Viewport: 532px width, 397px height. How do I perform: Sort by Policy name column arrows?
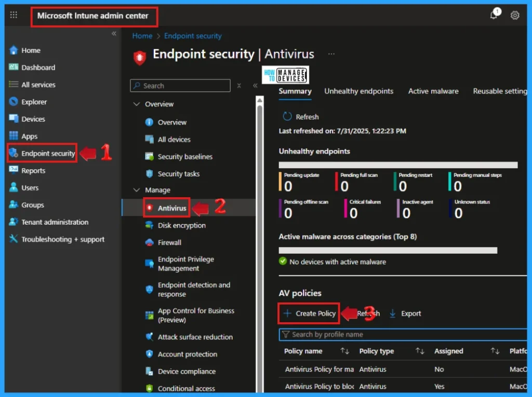[345, 351]
